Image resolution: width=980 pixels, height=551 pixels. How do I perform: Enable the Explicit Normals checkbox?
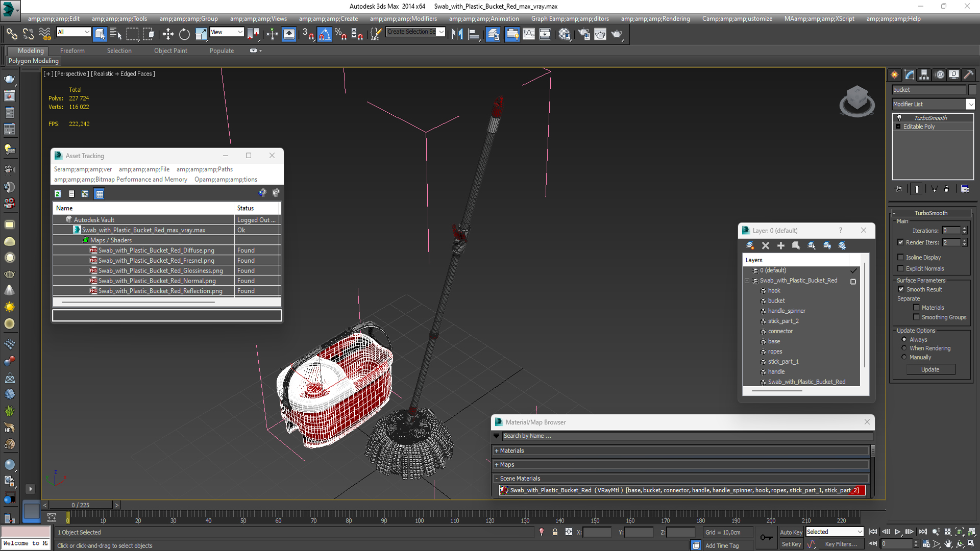tap(900, 268)
